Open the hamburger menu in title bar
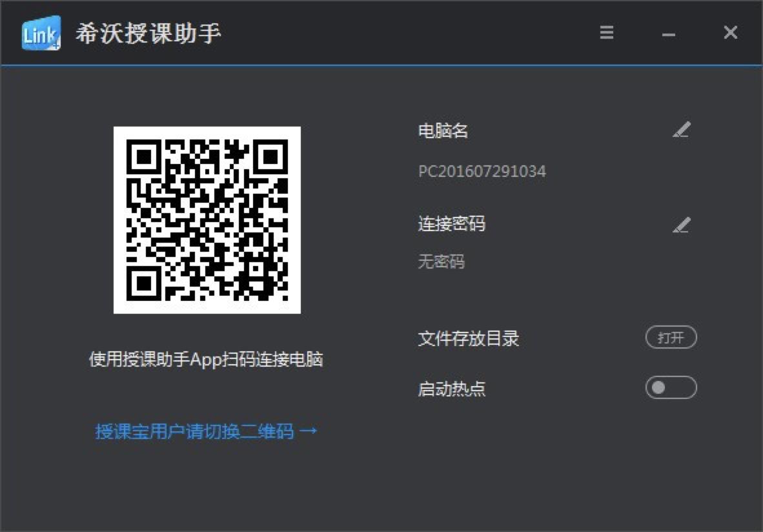This screenshot has height=532, width=763. [x=606, y=33]
